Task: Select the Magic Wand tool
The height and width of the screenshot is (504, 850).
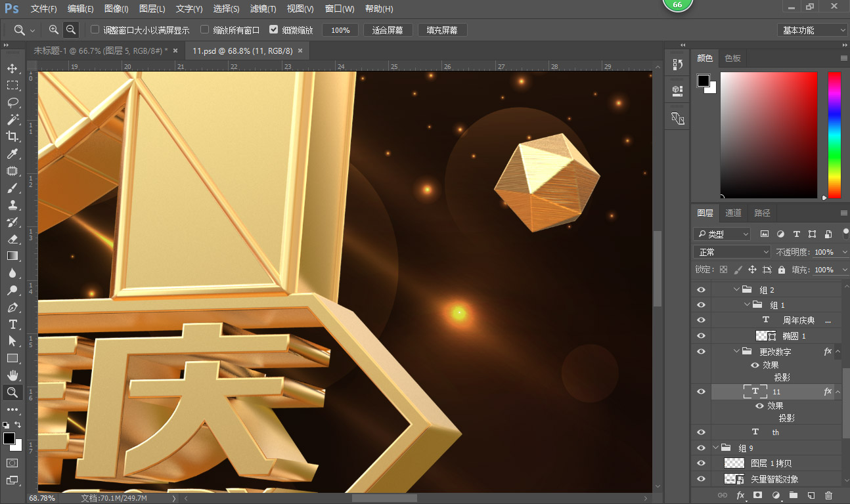Action: (x=12, y=119)
